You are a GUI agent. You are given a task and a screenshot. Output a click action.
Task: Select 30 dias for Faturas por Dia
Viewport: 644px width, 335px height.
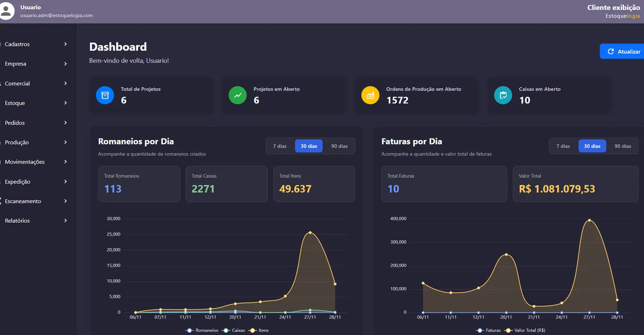click(x=592, y=146)
